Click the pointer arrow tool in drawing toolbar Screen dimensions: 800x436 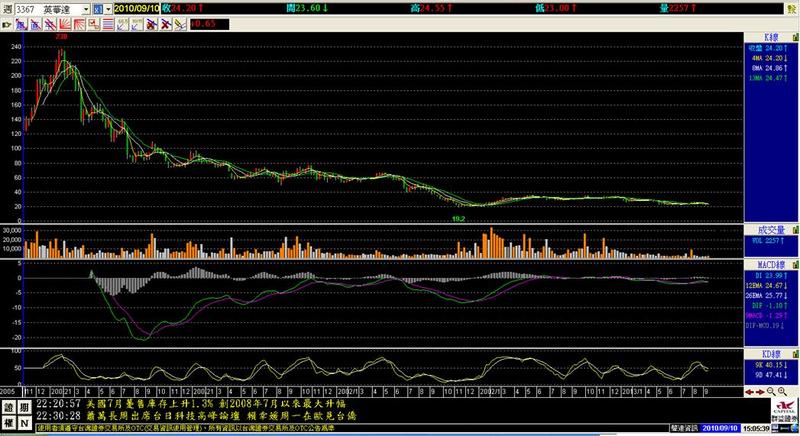(x=7, y=24)
